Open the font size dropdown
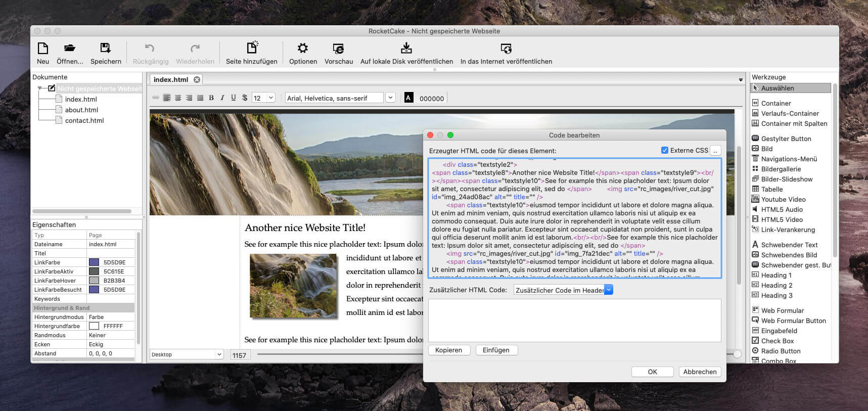Screen dimensions: 868x411 point(271,98)
